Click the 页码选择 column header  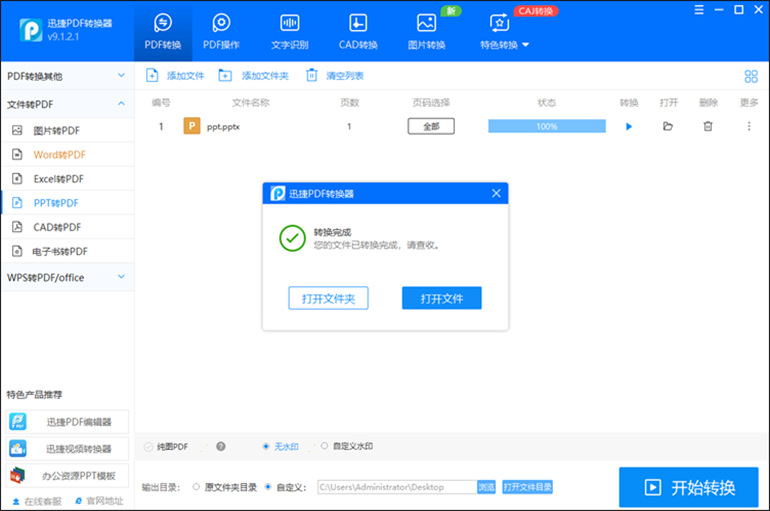point(431,103)
